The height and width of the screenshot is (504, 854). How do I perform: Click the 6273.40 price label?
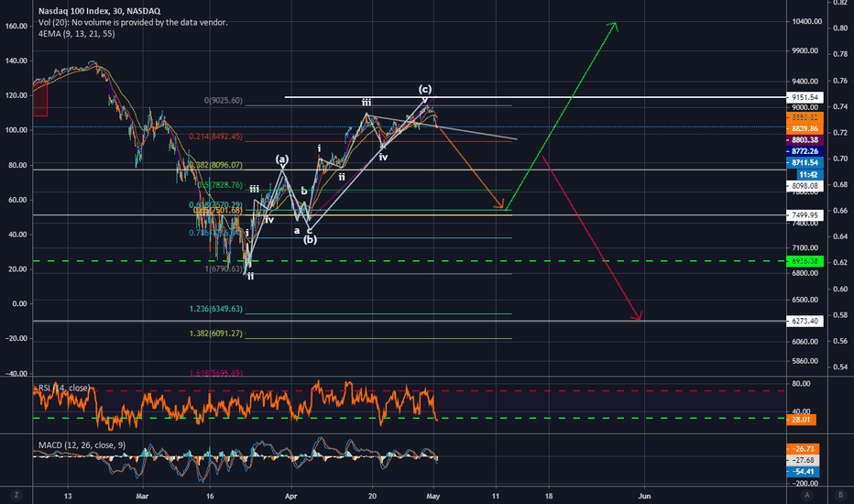point(805,322)
